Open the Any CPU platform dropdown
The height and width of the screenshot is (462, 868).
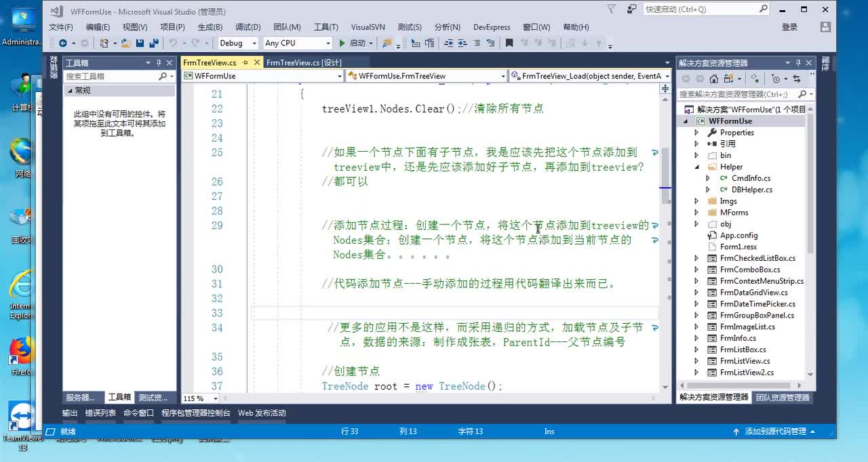click(327, 43)
